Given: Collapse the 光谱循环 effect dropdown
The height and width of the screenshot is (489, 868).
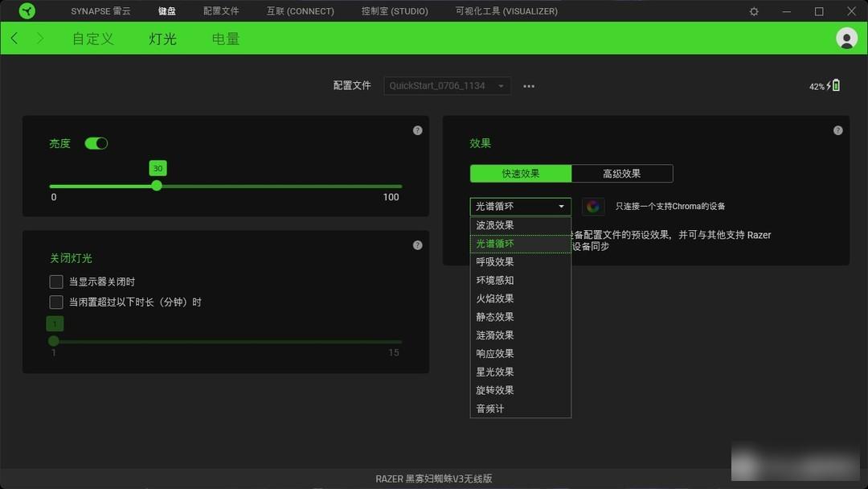Looking at the screenshot, I should point(520,207).
